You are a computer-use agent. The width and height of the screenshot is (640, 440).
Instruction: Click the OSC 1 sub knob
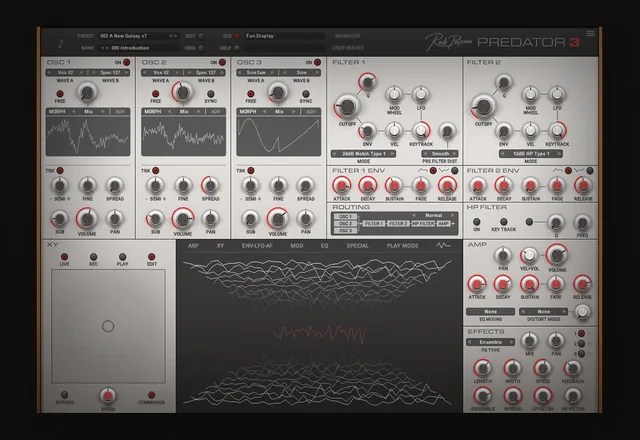tap(60, 219)
